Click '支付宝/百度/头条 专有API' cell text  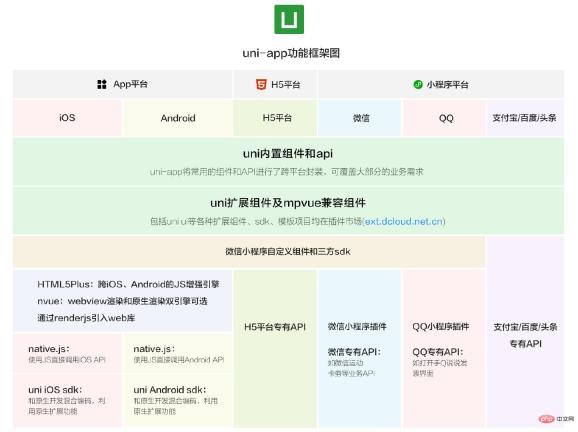[x=525, y=335]
